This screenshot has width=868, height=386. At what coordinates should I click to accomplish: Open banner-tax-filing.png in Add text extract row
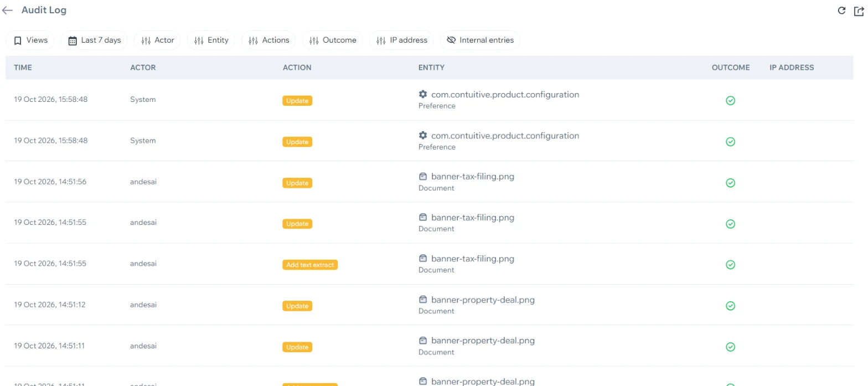tap(473, 259)
